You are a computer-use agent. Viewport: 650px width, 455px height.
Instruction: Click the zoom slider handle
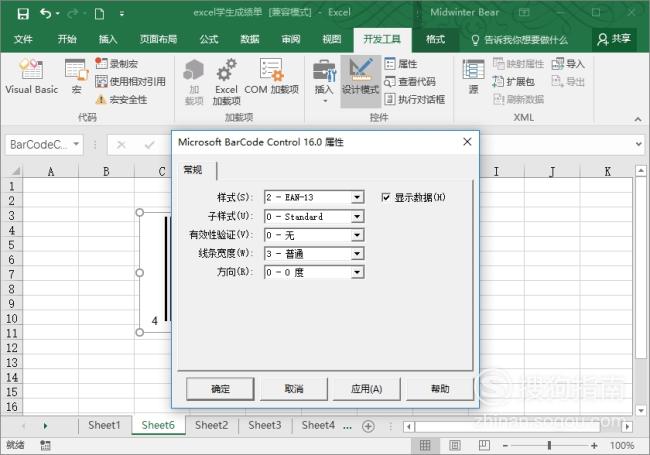(x=549, y=445)
